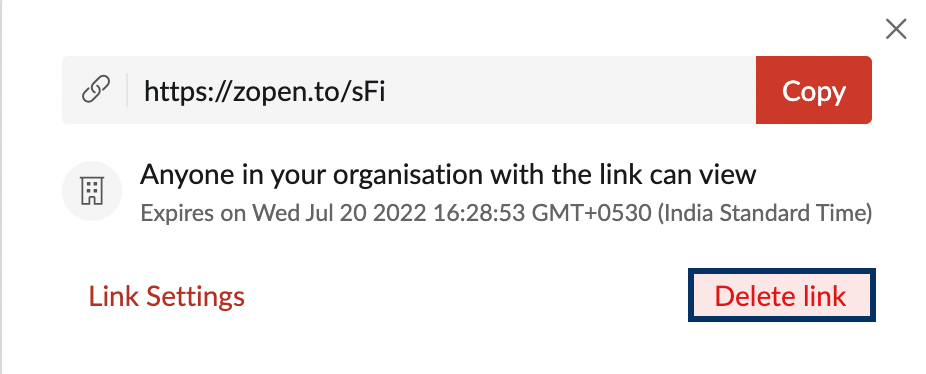Viewport: 926px width, 374px height.
Task: Select the https://zopen.to/sFi URL field
Action: 409,90
